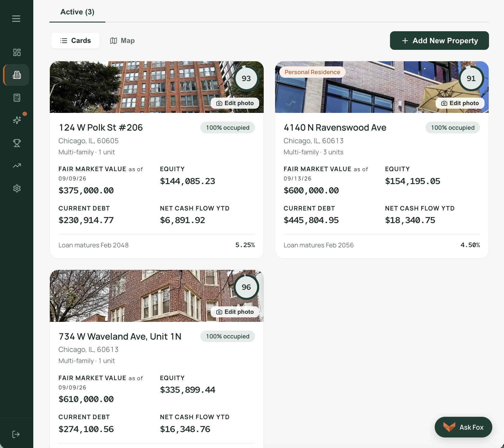Click net cash flow $18,340.75
The height and width of the screenshot is (448, 504).
pyautogui.click(x=410, y=220)
